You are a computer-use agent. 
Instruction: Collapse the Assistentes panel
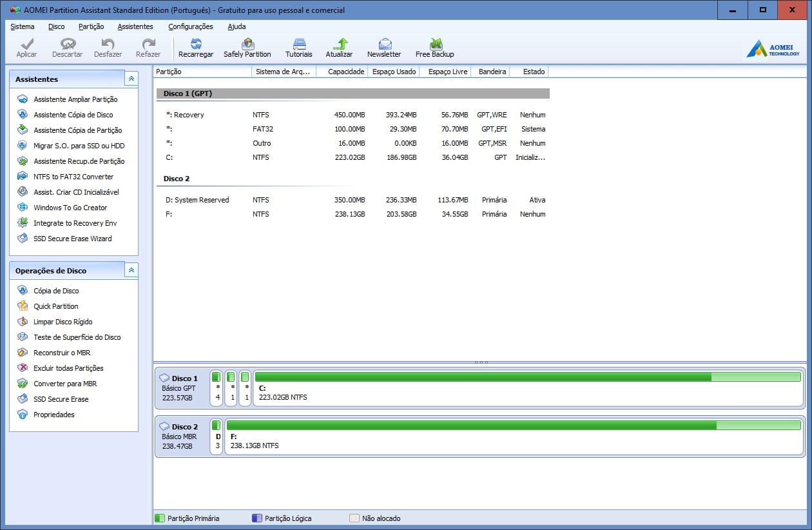131,79
